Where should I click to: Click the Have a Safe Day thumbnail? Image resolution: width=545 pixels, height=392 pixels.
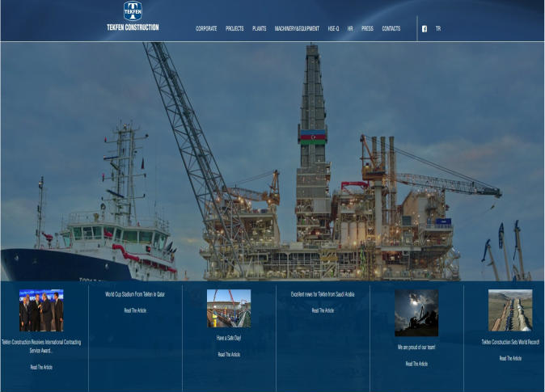(x=229, y=308)
